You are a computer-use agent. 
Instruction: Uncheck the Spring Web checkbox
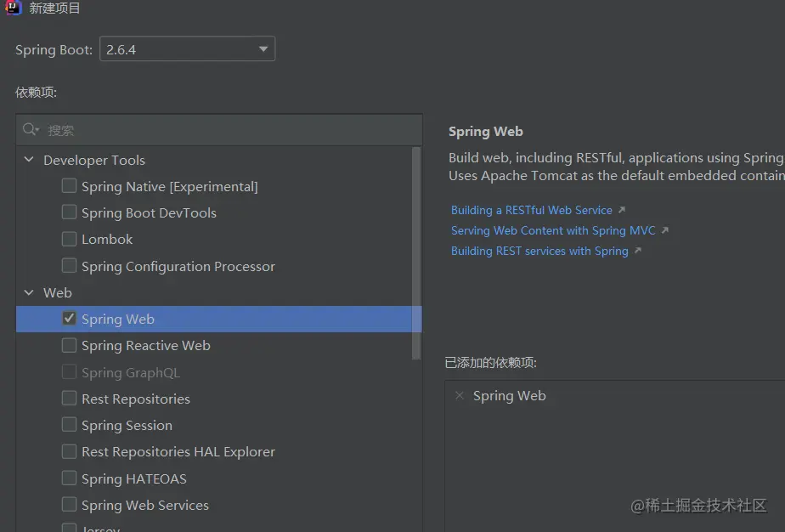(70, 319)
